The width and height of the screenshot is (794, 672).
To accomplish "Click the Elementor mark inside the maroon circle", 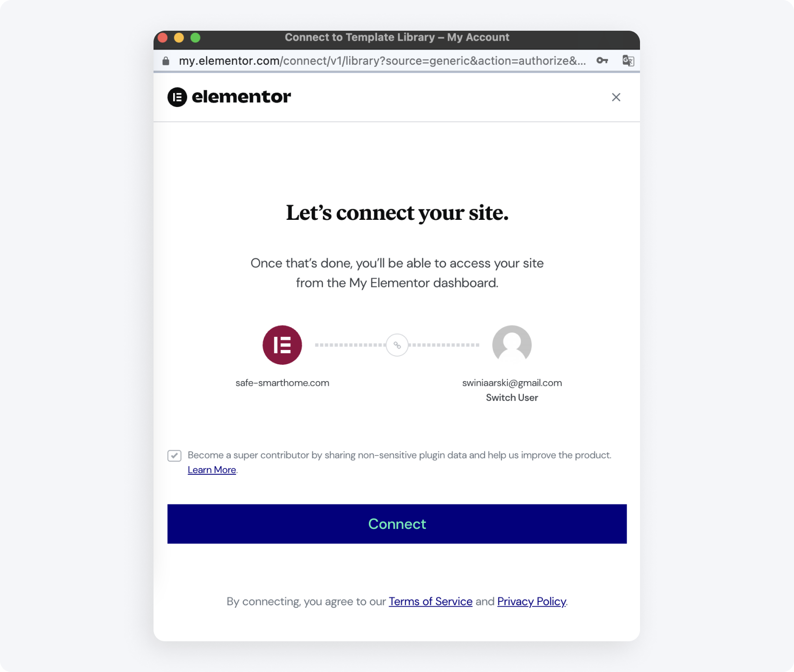I will click(282, 345).
